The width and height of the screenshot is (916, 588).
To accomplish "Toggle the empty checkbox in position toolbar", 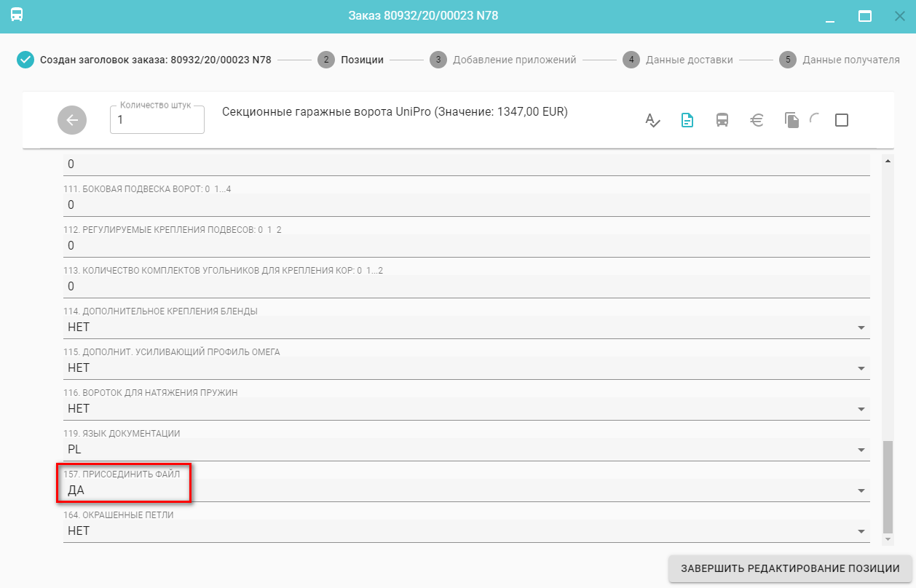I will (x=842, y=120).
